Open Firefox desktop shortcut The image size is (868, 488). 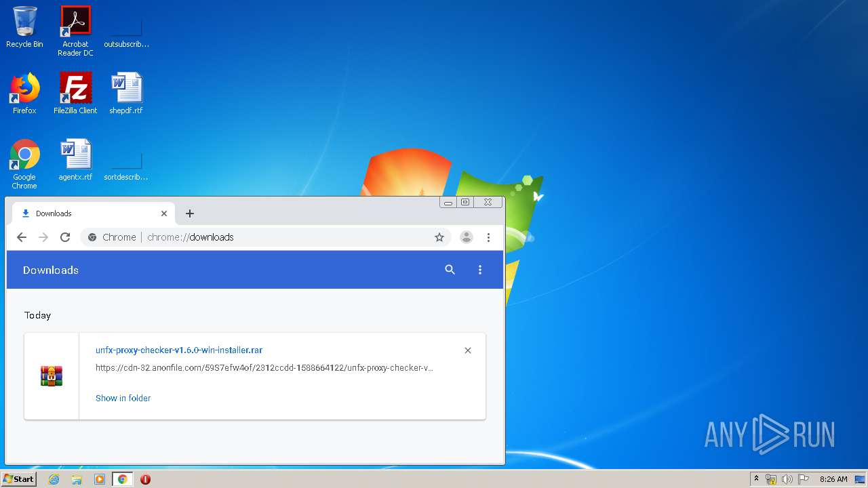24,94
